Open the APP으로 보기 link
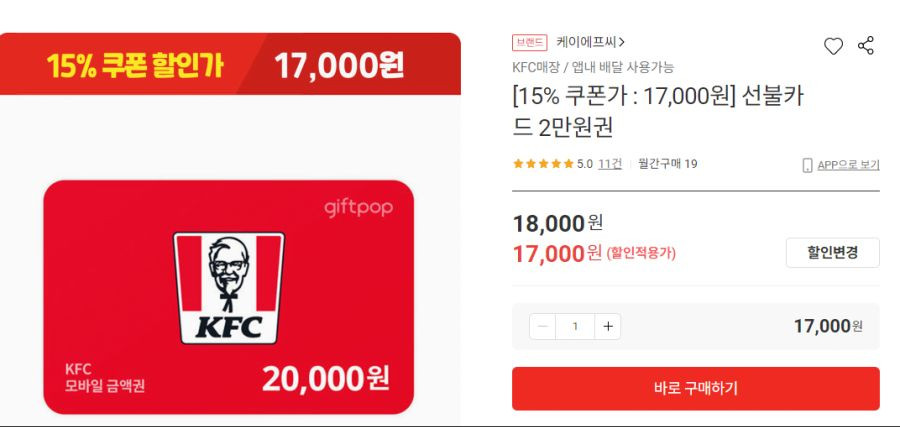 tap(848, 165)
